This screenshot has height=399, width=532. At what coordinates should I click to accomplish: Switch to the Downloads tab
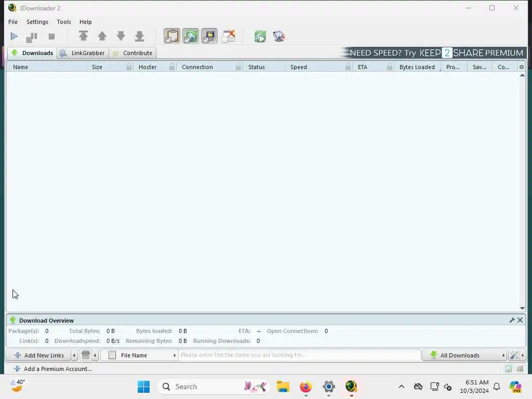tap(32, 53)
